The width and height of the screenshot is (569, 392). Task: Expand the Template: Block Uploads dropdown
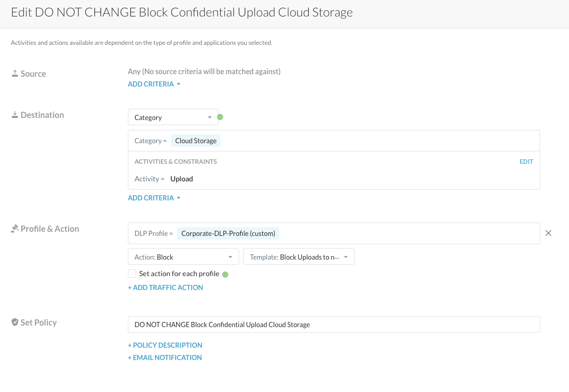pos(298,257)
